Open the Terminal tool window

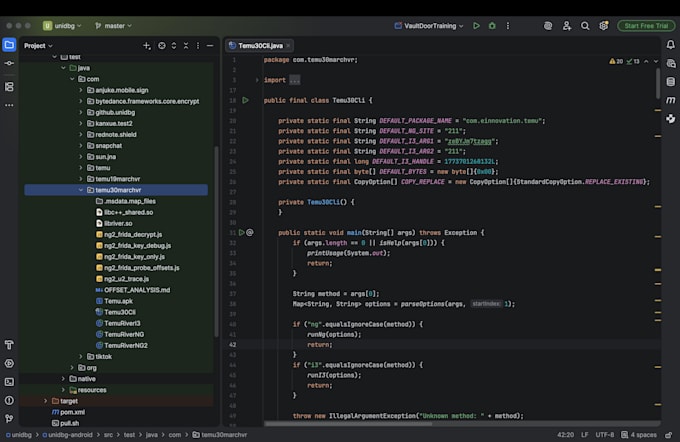pyautogui.click(x=9, y=382)
